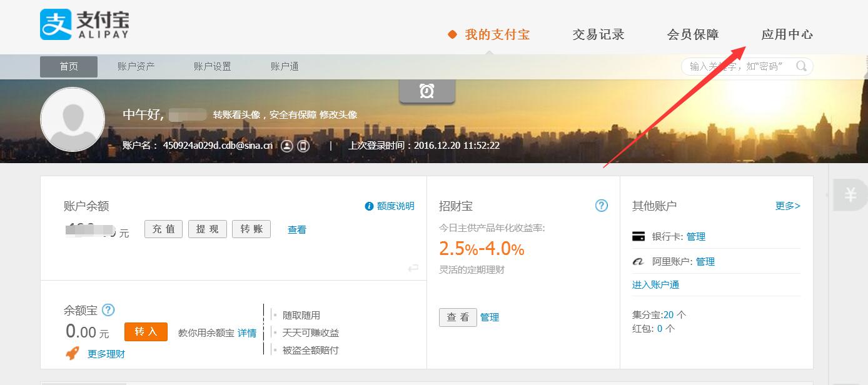
Task: Click the 招财宝 heading
Action: click(x=456, y=206)
